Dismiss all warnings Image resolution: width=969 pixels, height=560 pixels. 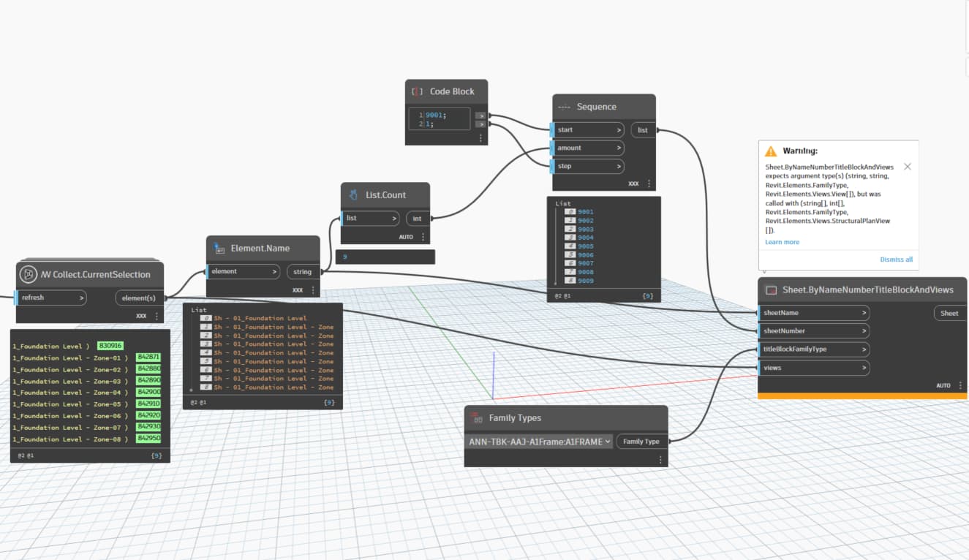tap(896, 260)
